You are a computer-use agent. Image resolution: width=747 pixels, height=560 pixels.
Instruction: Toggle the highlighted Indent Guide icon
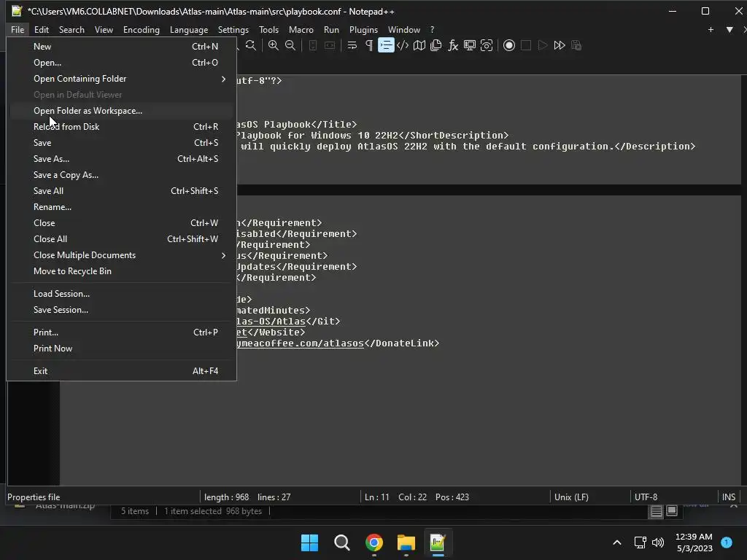point(386,45)
